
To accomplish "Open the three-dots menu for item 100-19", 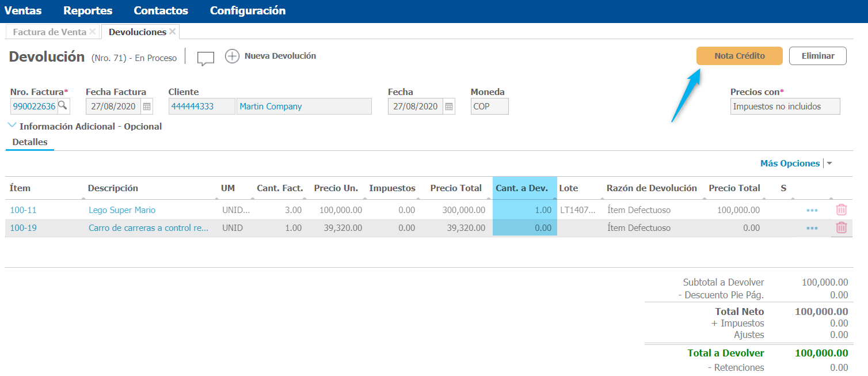I will click(x=812, y=229).
